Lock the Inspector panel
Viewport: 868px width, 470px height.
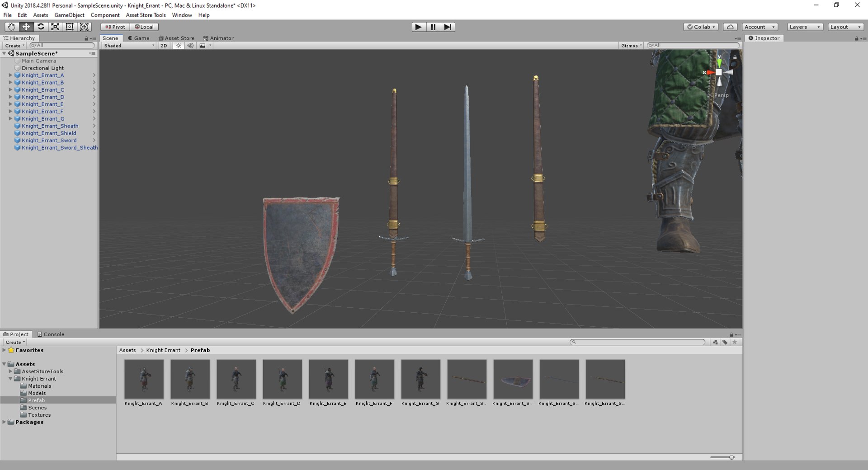pos(856,39)
